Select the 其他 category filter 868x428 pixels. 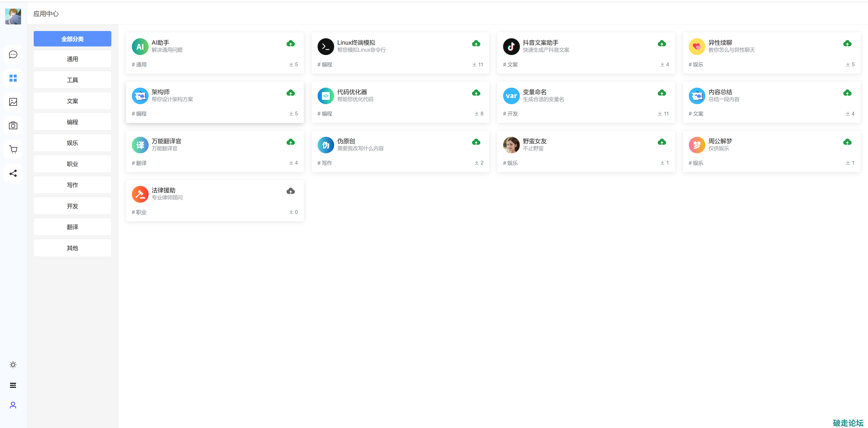pos(72,248)
